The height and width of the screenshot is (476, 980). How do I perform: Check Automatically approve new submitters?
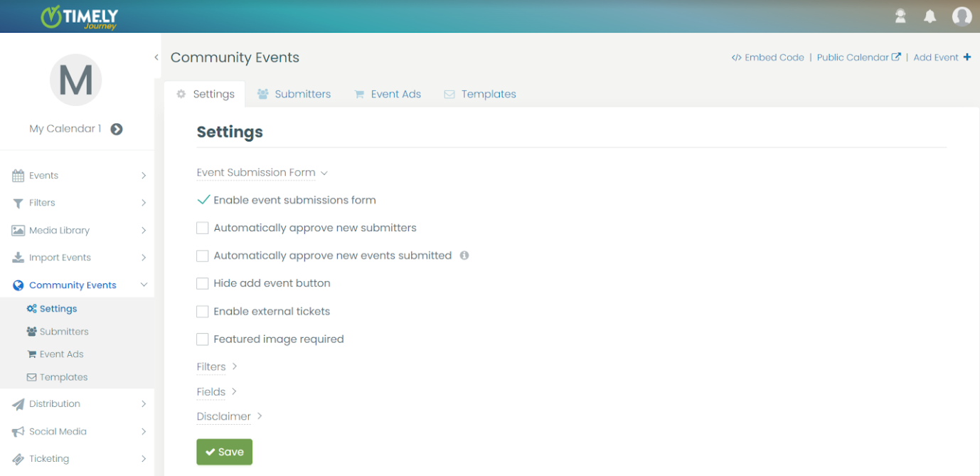coord(203,228)
